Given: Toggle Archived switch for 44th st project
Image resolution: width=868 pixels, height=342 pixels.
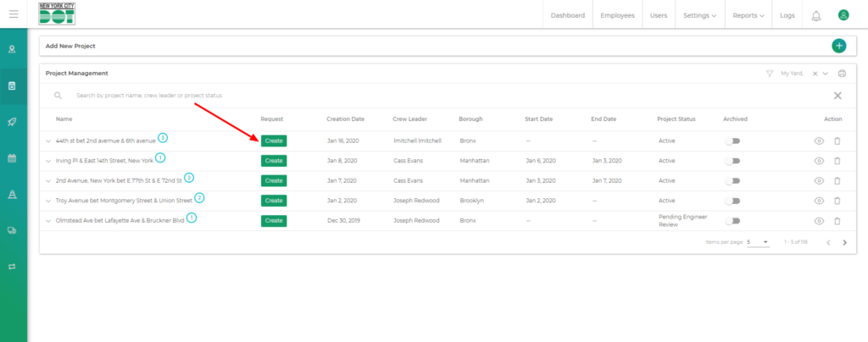Looking at the screenshot, I should [732, 141].
